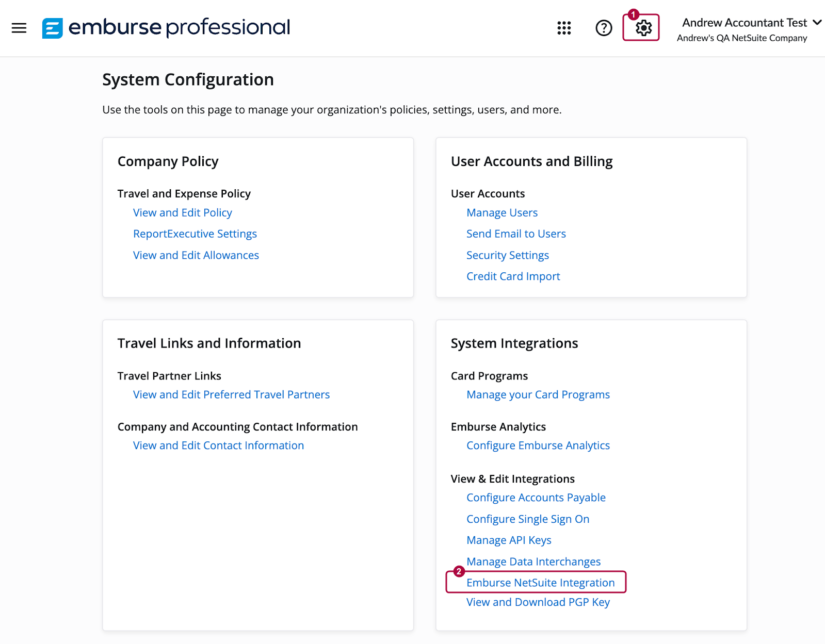Open View and Edit Preferred Travel Partners
Viewport: 825px width, 644px height.
click(x=231, y=394)
